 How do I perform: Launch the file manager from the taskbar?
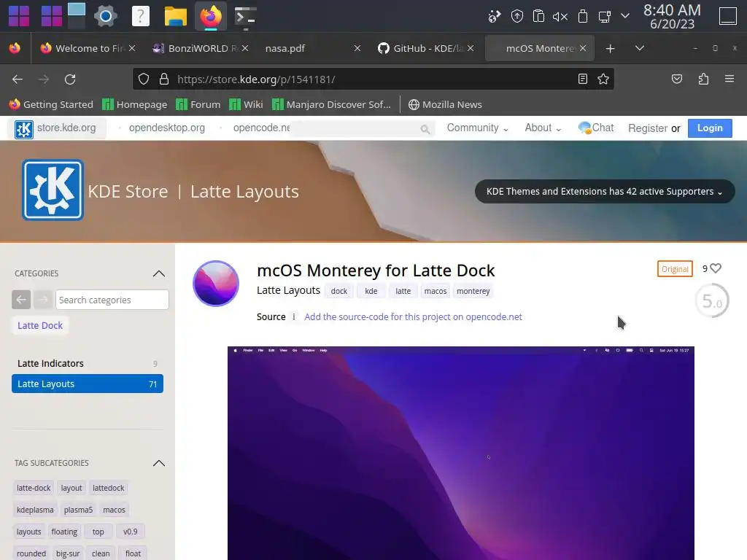[x=175, y=17]
